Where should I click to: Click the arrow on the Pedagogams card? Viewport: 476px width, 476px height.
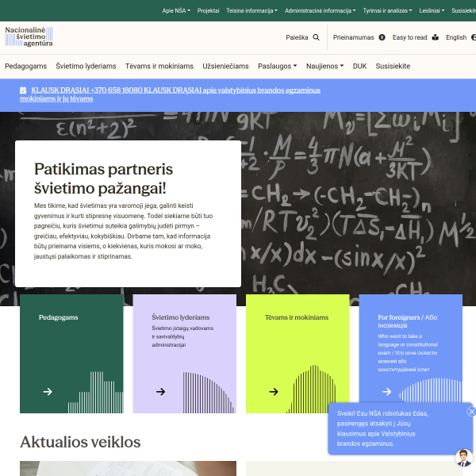click(x=48, y=392)
